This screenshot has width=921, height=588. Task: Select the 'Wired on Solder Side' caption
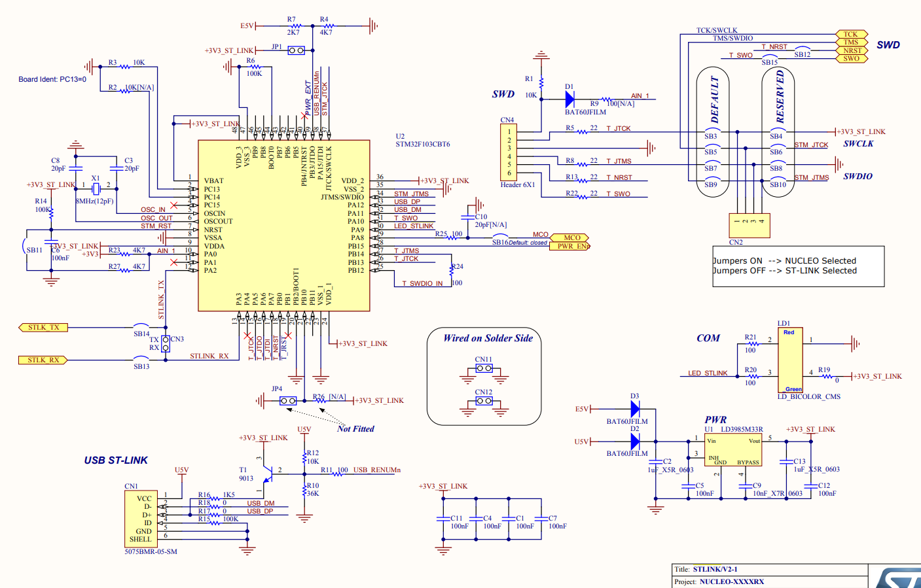click(x=488, y=338)
